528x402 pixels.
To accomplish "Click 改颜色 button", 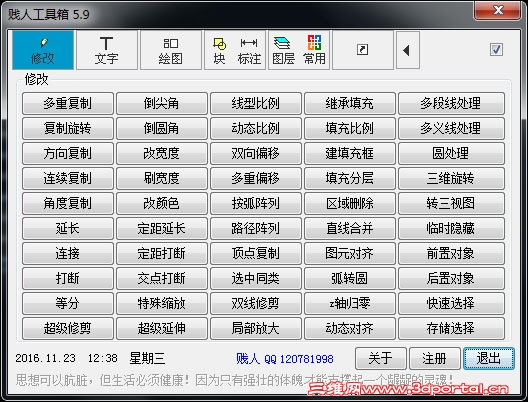I will pyautogui.click(x=162, y=203).
